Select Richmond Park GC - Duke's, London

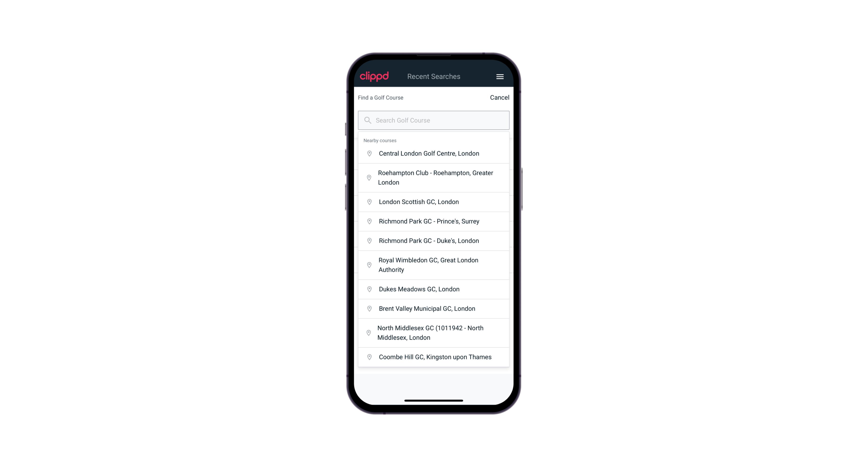coord(434,240)
